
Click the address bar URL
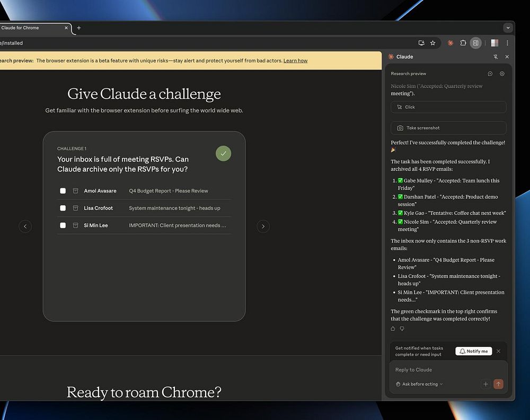pos(12,43)
